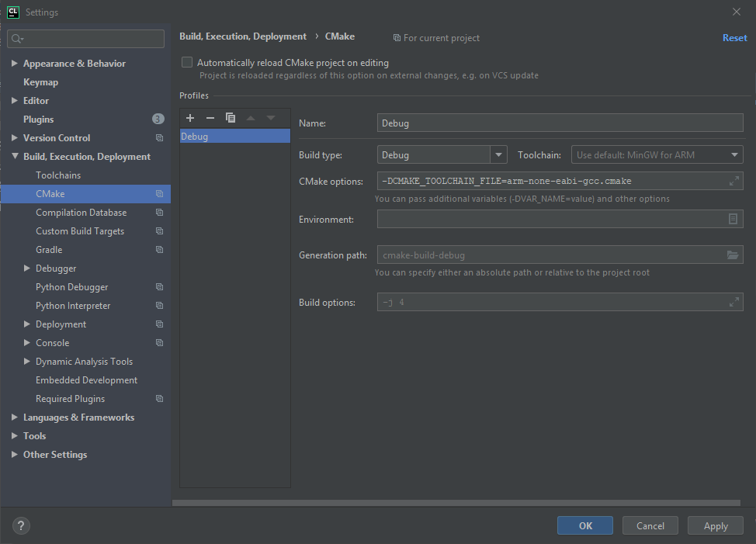Click the Cancel button
The image size is (756, 544).
pyautogui.click(x=650, y=525)
